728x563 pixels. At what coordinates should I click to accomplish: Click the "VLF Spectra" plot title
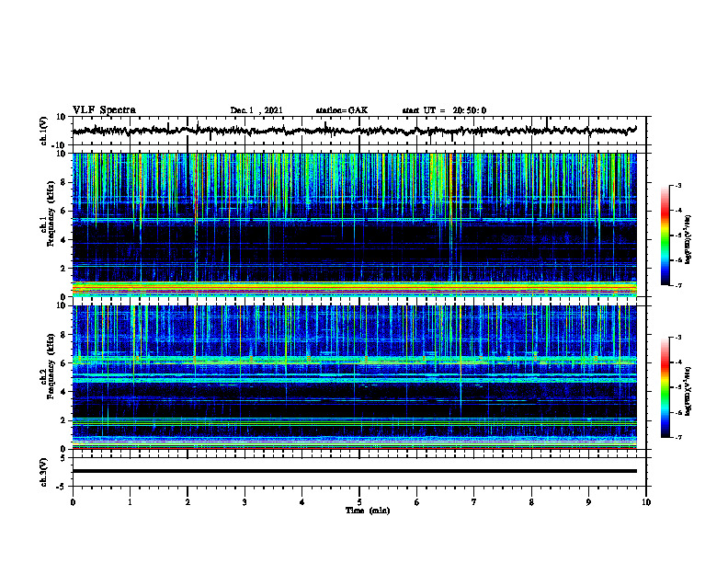104,110
